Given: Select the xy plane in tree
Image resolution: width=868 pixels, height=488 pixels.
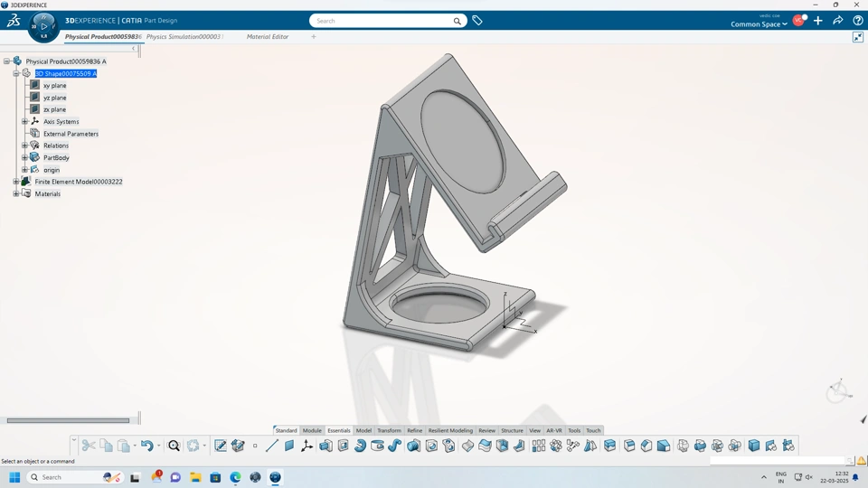Looking at the screenshot, I should (x=55, y=86).
